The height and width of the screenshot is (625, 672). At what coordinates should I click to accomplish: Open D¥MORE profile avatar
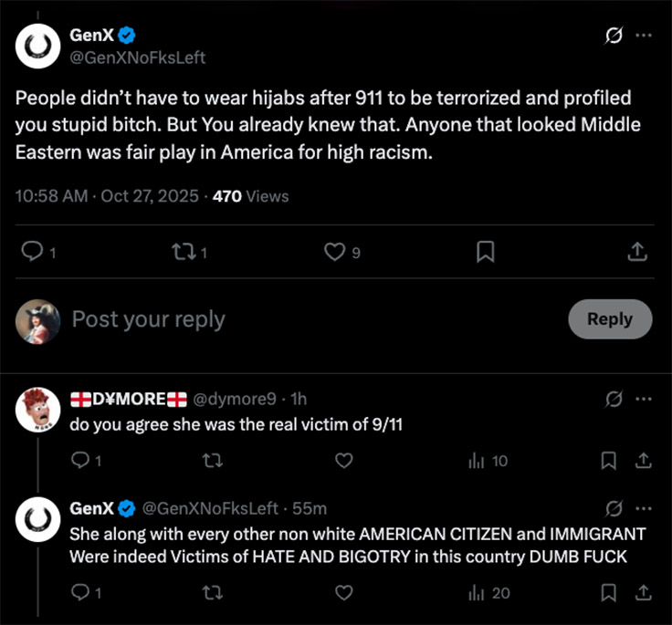pos(38,409)
